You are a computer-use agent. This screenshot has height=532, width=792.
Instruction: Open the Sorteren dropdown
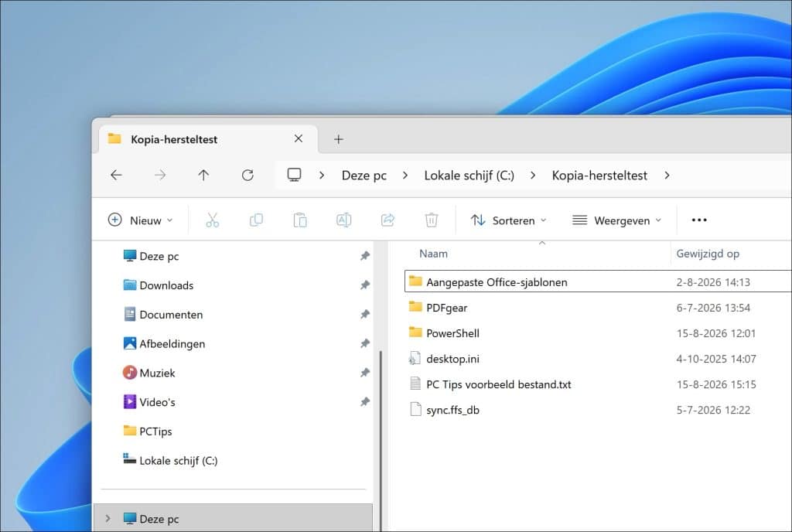pos(509,220)
